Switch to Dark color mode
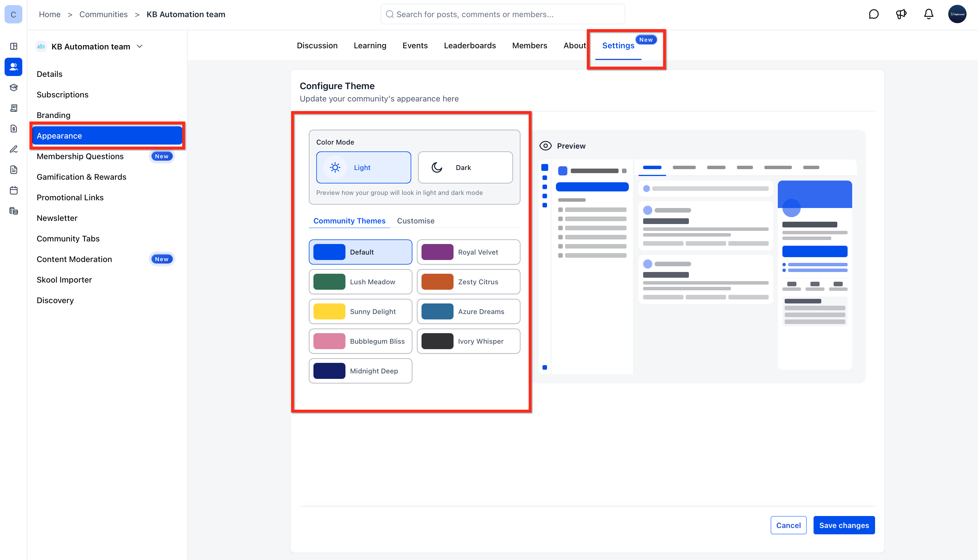Image resolution: width=978 pixels, height=560 pixels. click(x=465, y=167)
